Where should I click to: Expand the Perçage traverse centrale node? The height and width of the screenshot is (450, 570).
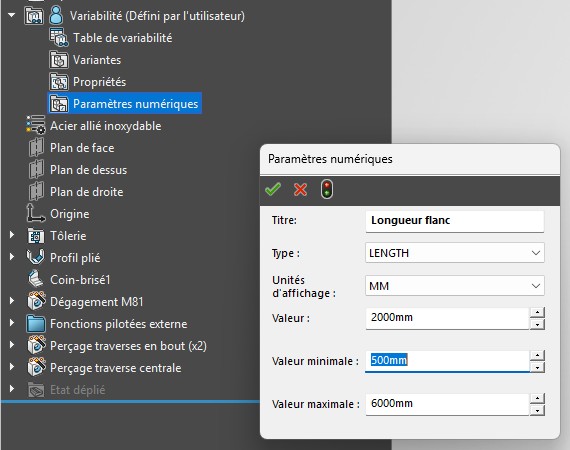pyautogui.click(x=12, y=367)
